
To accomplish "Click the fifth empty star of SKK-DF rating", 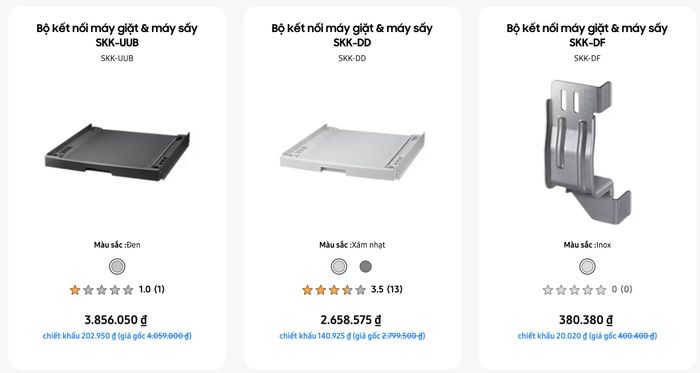I will coord(601,290).
